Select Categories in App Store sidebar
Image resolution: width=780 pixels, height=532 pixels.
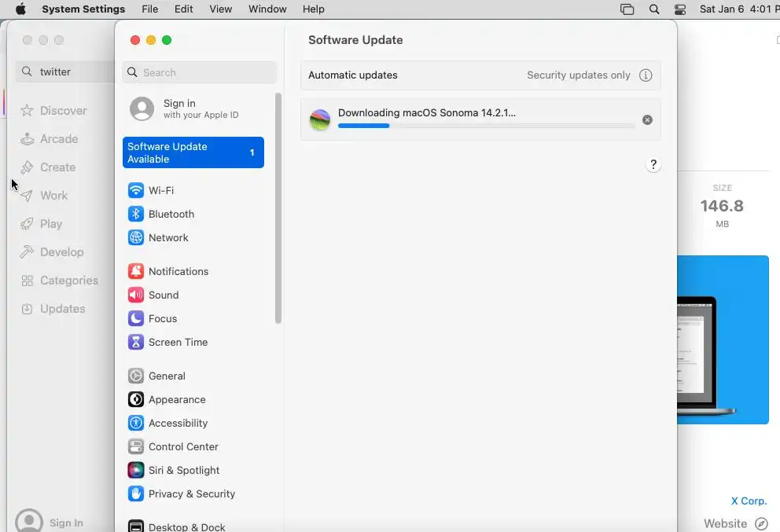pos(59,281)
